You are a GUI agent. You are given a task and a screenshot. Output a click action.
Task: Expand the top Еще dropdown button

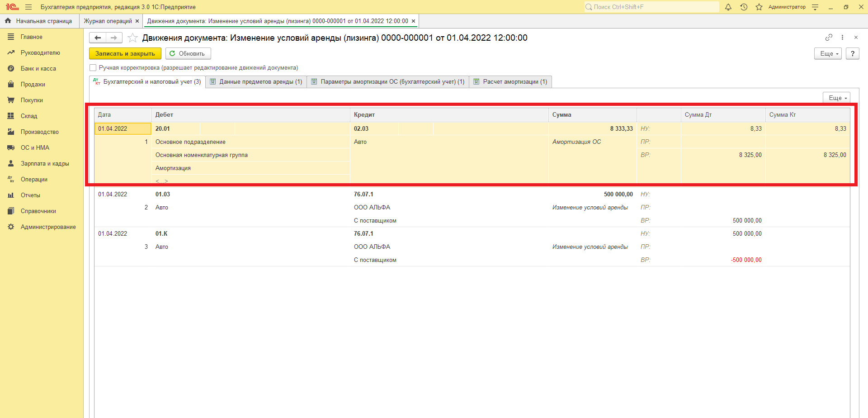(828, 54)
